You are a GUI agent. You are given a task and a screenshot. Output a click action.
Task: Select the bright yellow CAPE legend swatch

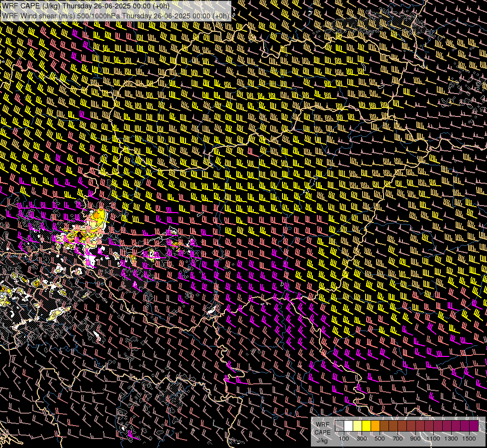367,426
